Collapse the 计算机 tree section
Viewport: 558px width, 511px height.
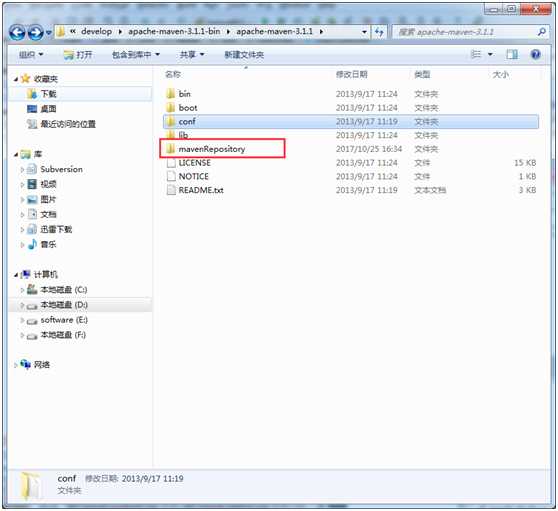click(16, 275)
